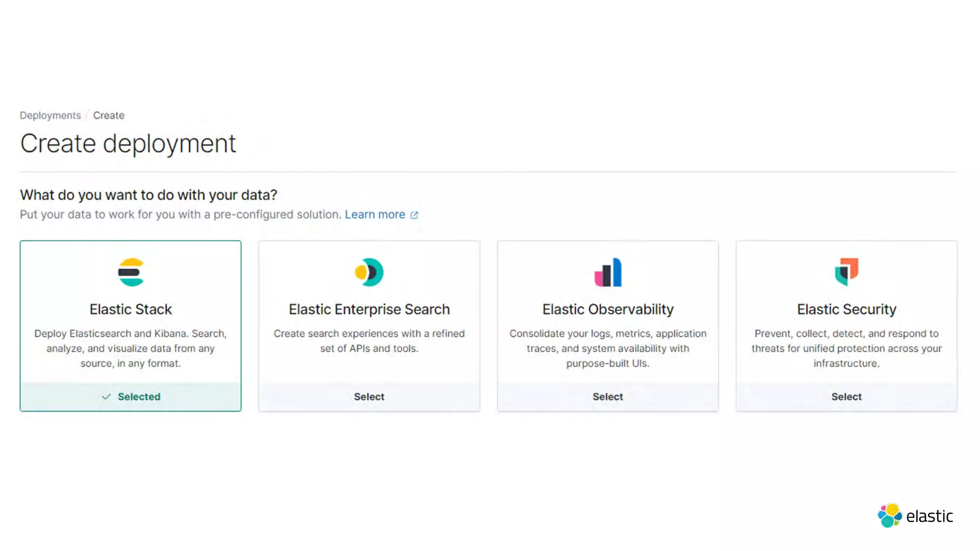Click the Elastic Observability card title
The image size is (980, 551).
(608, 309)
